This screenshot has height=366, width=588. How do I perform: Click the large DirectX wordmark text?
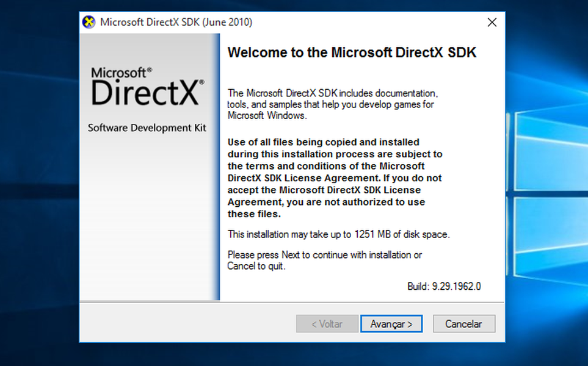click(x=147, y=93)
